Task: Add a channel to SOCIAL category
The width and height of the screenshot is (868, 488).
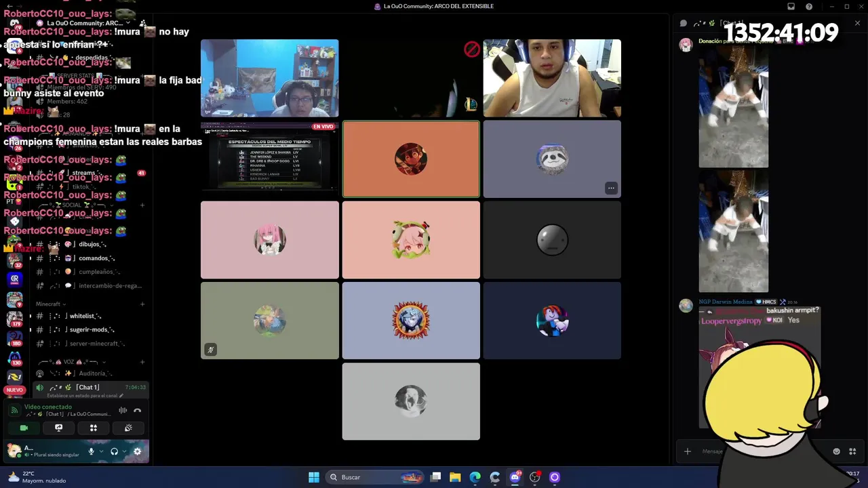Action: (x=142, y=205)
